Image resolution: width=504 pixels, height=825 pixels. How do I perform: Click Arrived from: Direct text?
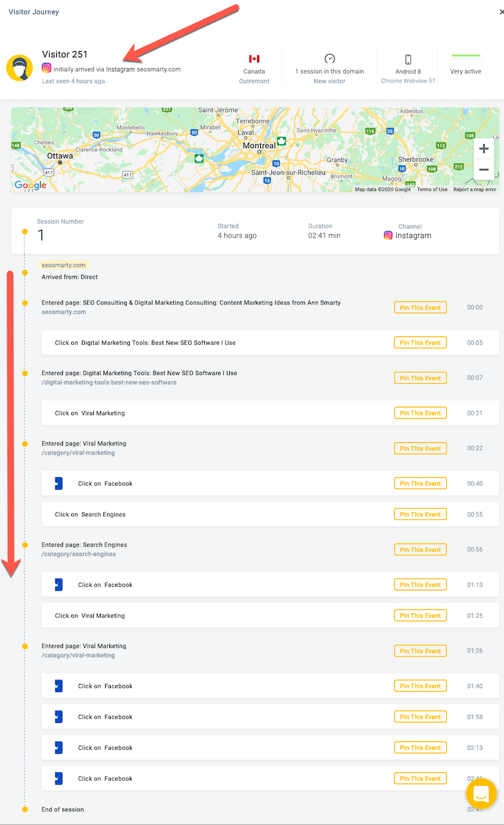(69, 277)
